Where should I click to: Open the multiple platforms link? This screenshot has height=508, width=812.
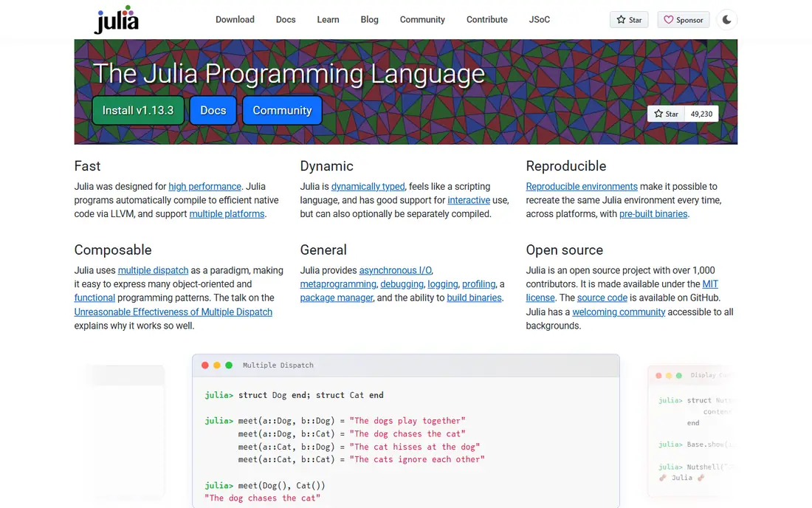click(x=227, y=214)
